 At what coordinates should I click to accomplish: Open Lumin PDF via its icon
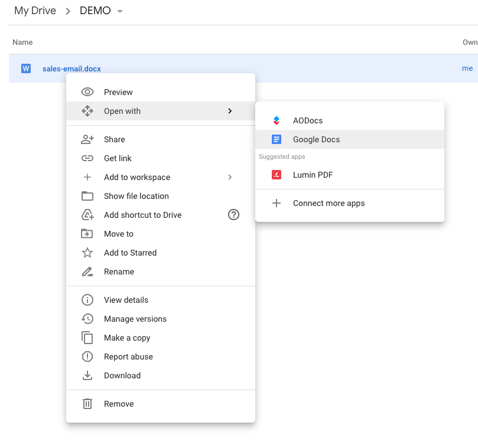(276, 175)
